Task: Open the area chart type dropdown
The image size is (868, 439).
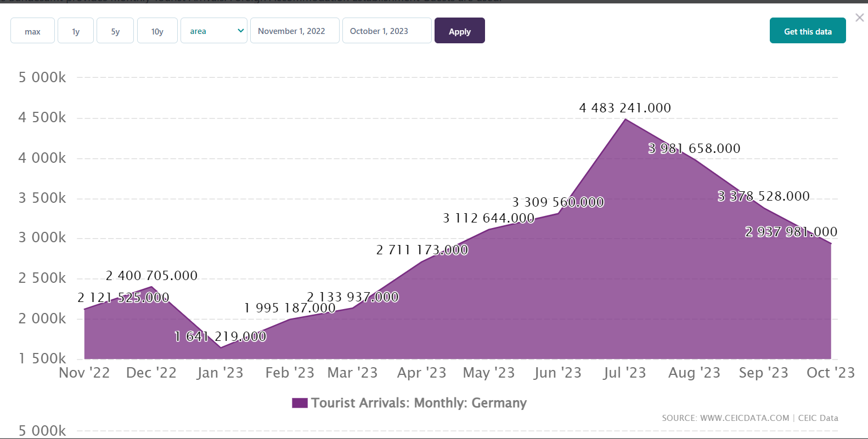Action: (x=214, y=31)
